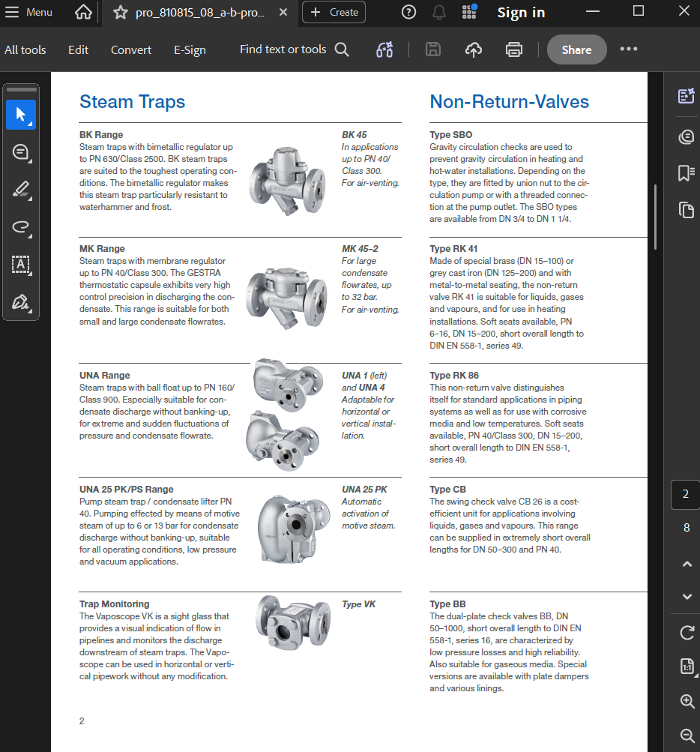Choose the Draw freeform loop tool
This screenshot has height=752, width=700.
pyautogui.click(x=21, y=227)
